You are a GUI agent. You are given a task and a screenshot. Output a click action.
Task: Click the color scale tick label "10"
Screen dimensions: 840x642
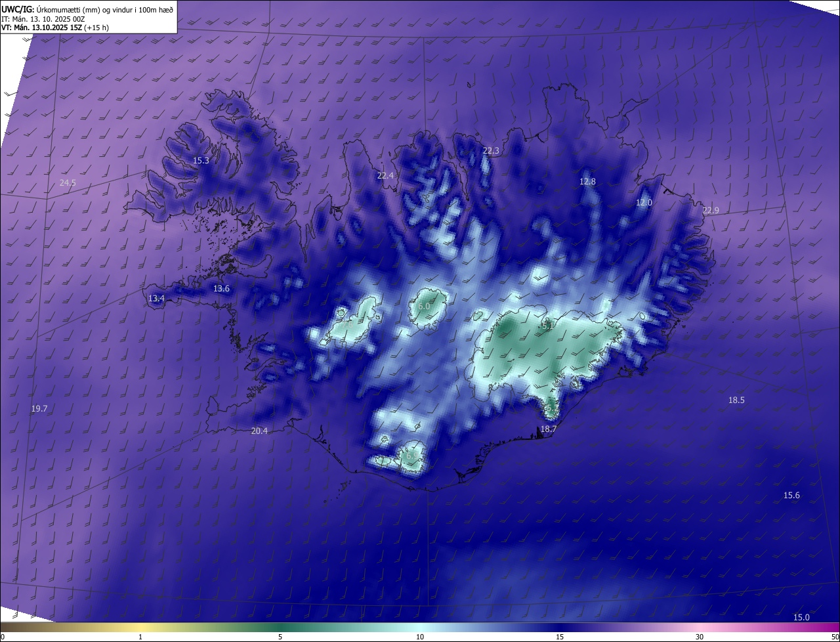point(420,637)
